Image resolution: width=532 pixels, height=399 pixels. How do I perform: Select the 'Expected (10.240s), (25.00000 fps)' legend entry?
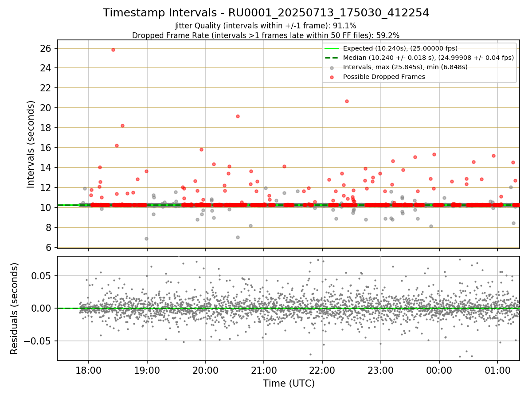(x=400, y=48)
